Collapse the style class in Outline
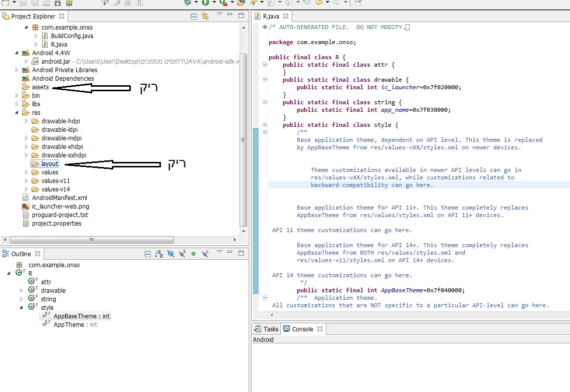This screenshot has height=392, width=570. coord(21,307)
